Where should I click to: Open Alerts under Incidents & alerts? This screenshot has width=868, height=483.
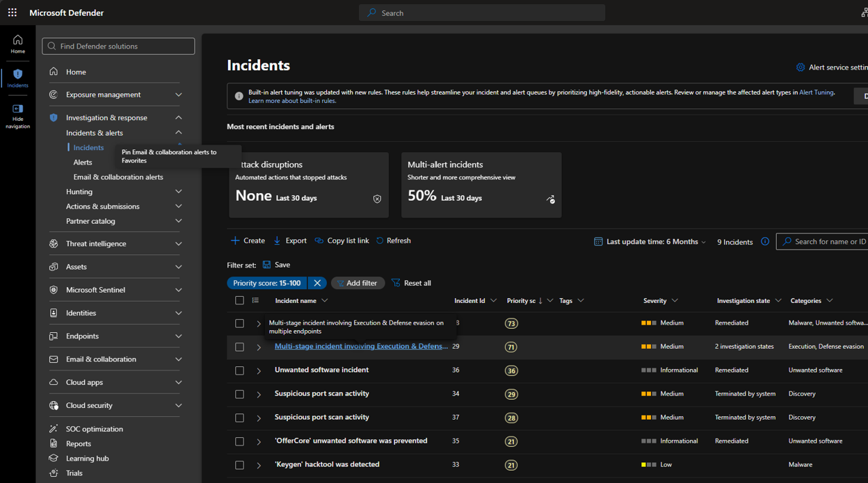[x=83, y=162]
